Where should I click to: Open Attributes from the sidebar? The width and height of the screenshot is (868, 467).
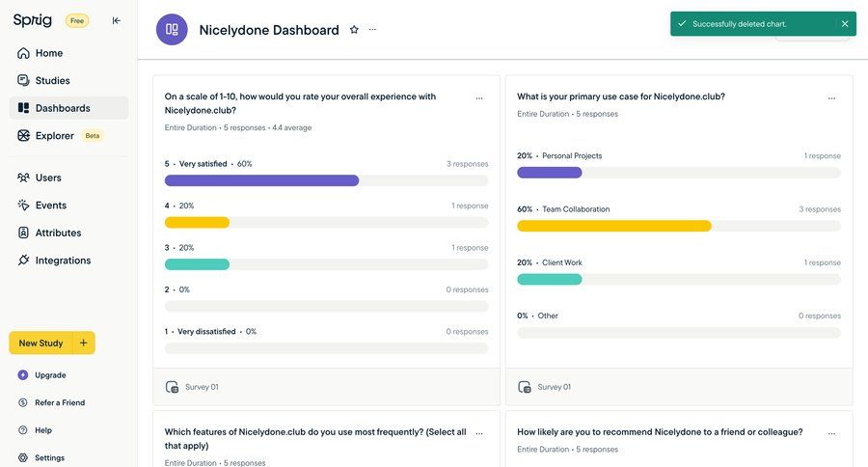coord(58,233)
